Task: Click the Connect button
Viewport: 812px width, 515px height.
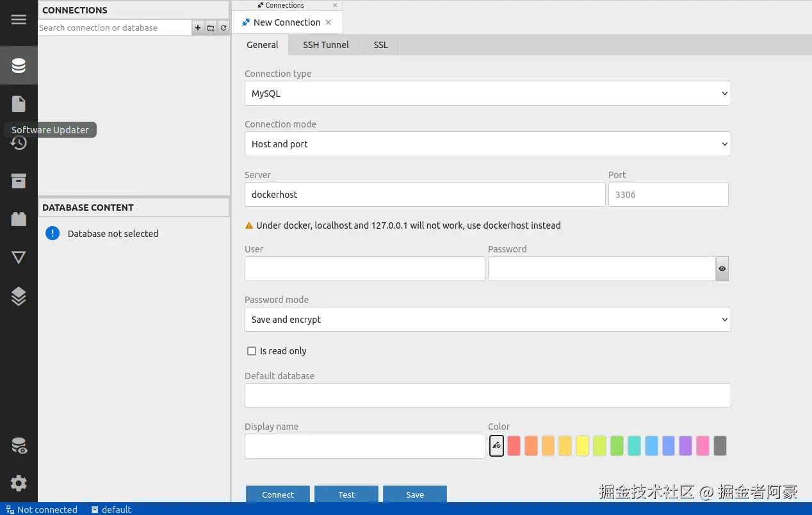Action: click(x=278, y=495)
